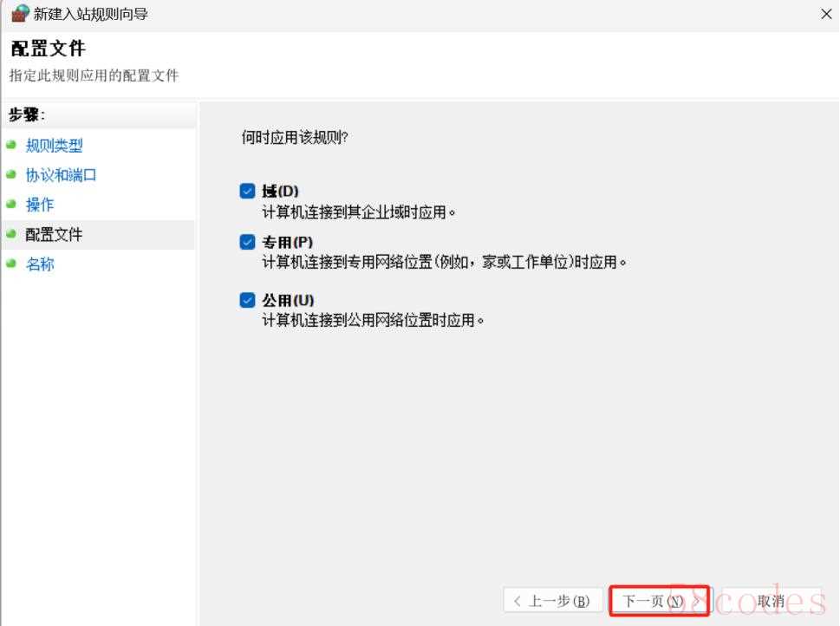Click the green bullet beside 规则类型
Viewport: 840px width, 626px height.
[11, 145]
